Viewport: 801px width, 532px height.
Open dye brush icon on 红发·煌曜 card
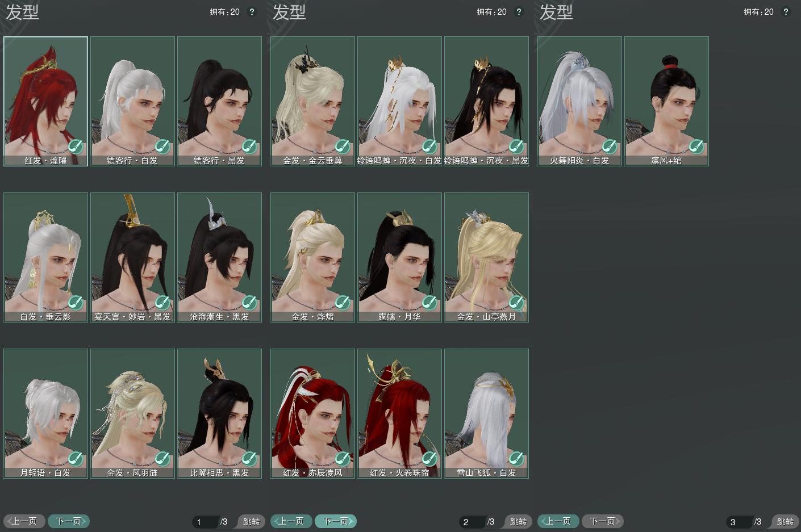click(x=76, y=146)
